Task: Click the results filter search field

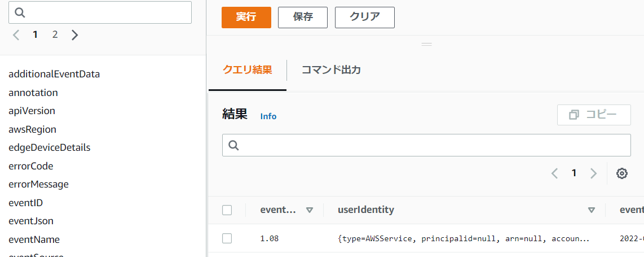Action: (434, 145)
